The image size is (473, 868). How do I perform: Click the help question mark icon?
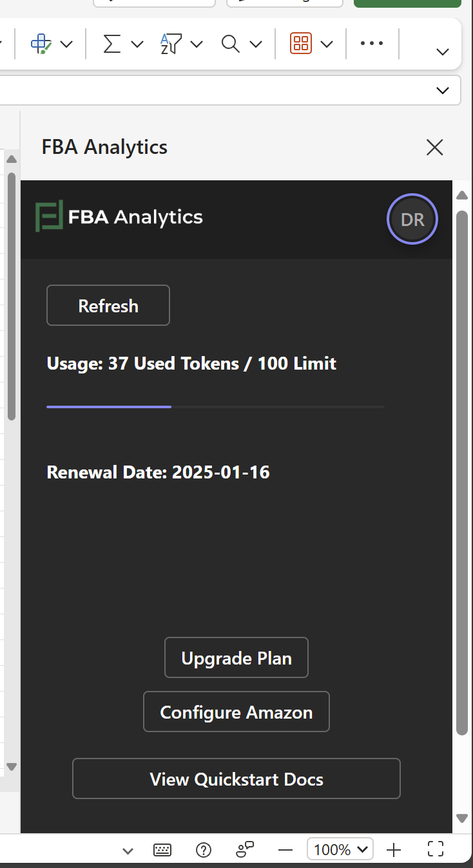(204, 850)
